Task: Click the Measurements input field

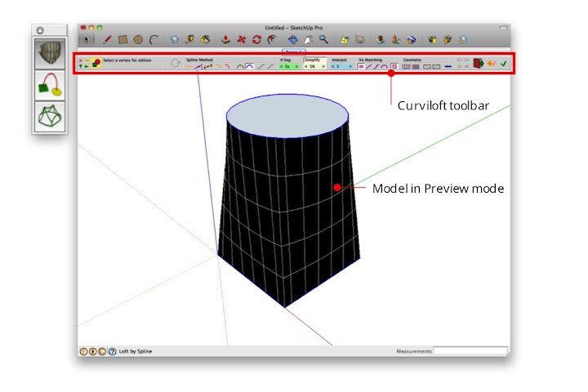Action: click(x=469, y=351)
